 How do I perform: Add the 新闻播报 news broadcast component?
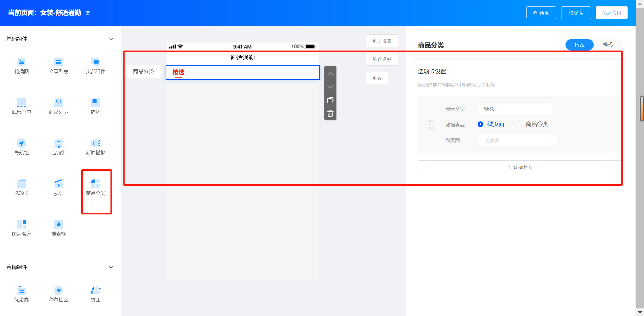pyautogui.click(x=95, y=147)
